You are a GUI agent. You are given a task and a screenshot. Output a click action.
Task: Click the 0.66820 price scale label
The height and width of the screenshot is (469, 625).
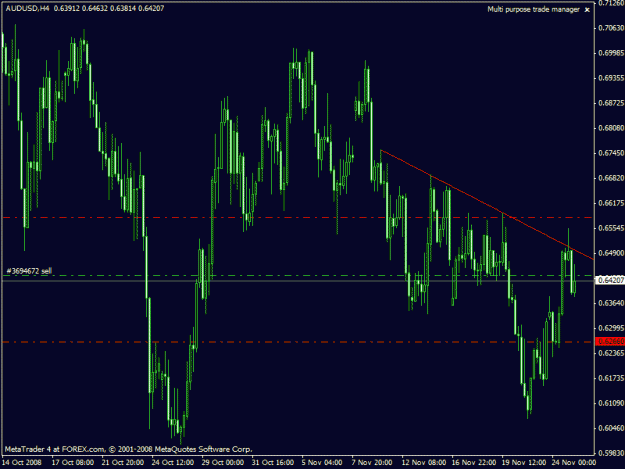click(611, 178)
